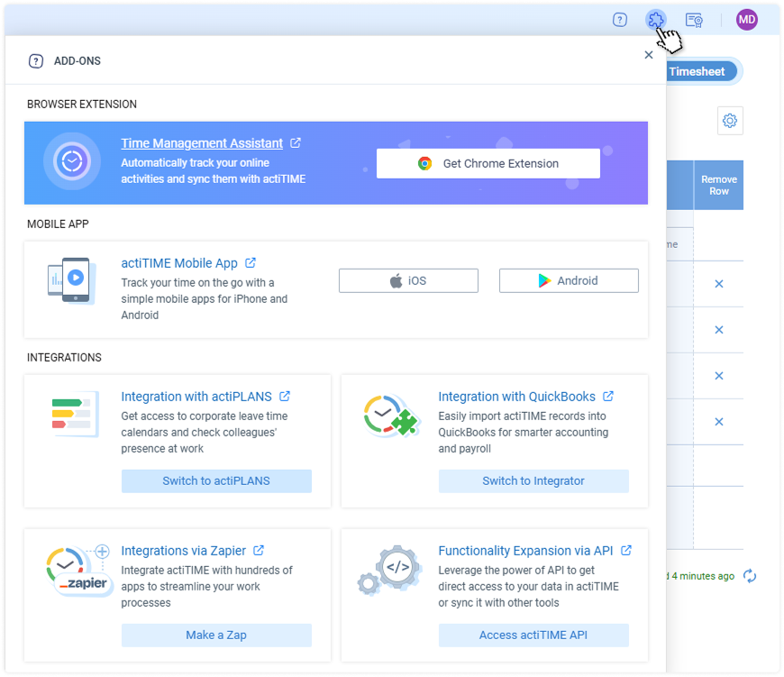This screenshot has height=677, width=784.
Task: Click the help question mark icon in top bar
Action: [x=620, y=20]
